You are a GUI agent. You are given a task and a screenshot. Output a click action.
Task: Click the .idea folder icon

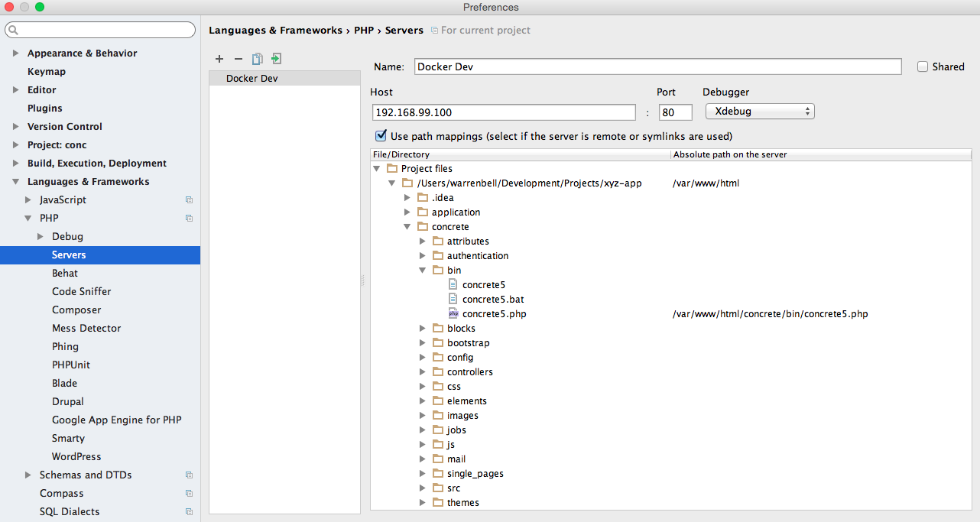tap(423, 198)
